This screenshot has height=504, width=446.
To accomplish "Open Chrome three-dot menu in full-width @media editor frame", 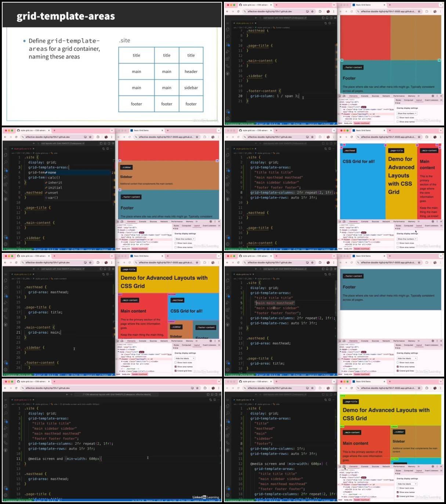I will (x=219, y=388).
